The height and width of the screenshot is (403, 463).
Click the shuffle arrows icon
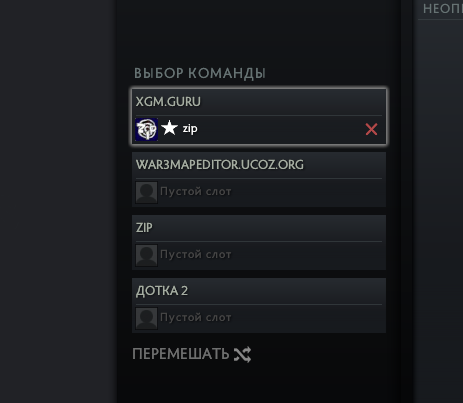tap(242, 354)
